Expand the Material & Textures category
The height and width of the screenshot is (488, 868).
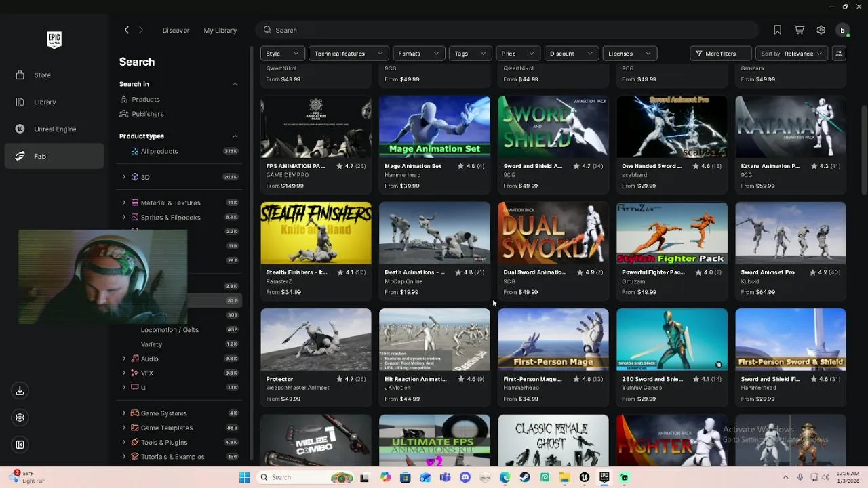(124, 203)
